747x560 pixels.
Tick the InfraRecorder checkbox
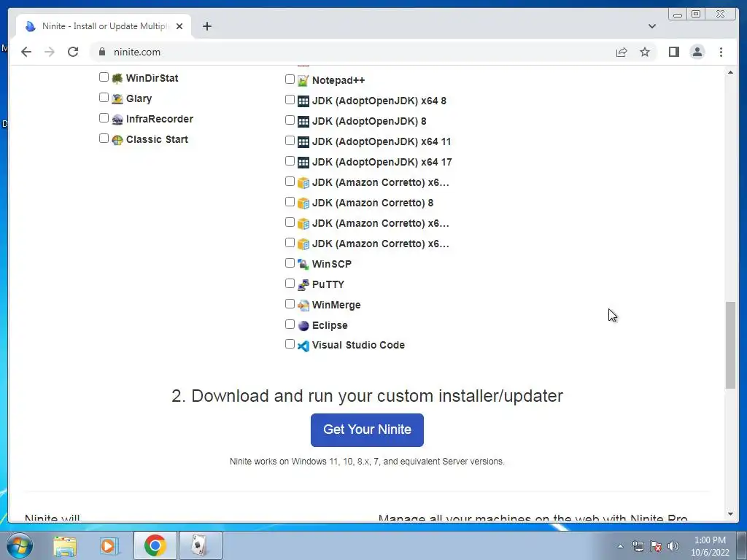(x=104, y=118)
